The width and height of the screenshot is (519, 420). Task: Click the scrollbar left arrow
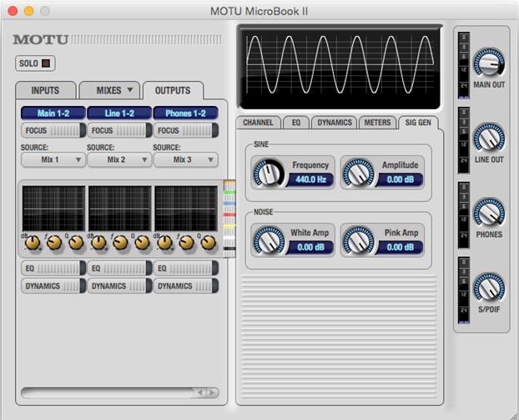(x=200, y=392)
